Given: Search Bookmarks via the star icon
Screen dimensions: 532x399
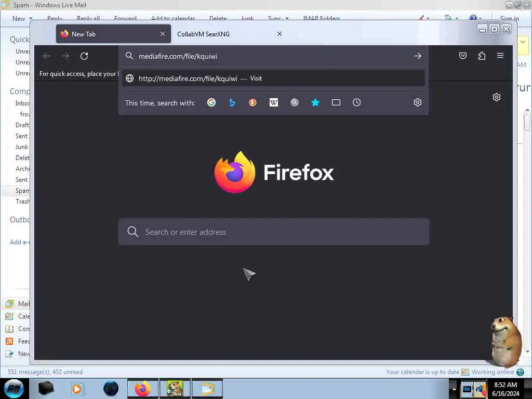Looking at the screenshot, I should 315,102.
